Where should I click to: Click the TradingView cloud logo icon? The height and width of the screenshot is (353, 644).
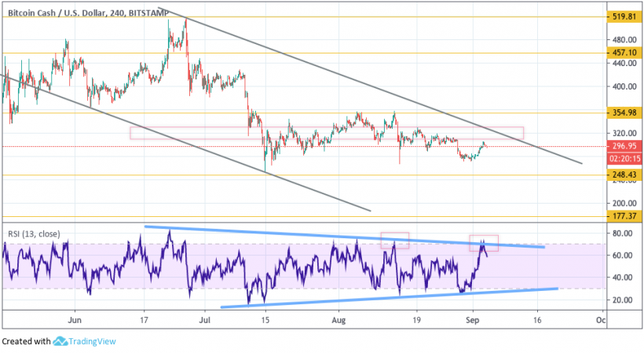60,341
